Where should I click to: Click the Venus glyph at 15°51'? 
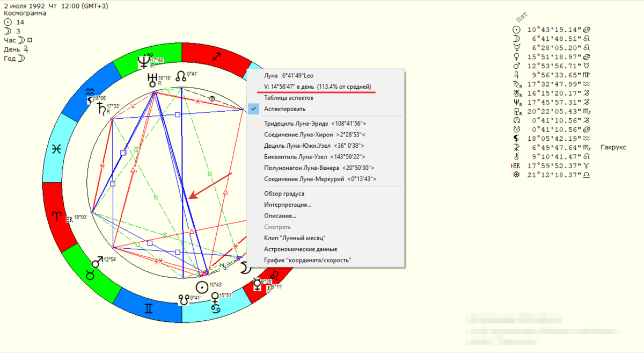(216, 297)
